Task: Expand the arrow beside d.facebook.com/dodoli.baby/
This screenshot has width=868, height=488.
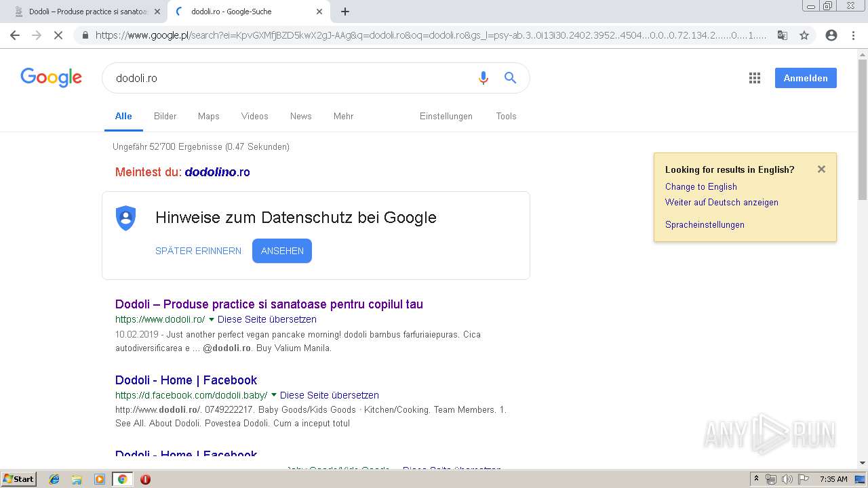Action: (x=274, y=395)
